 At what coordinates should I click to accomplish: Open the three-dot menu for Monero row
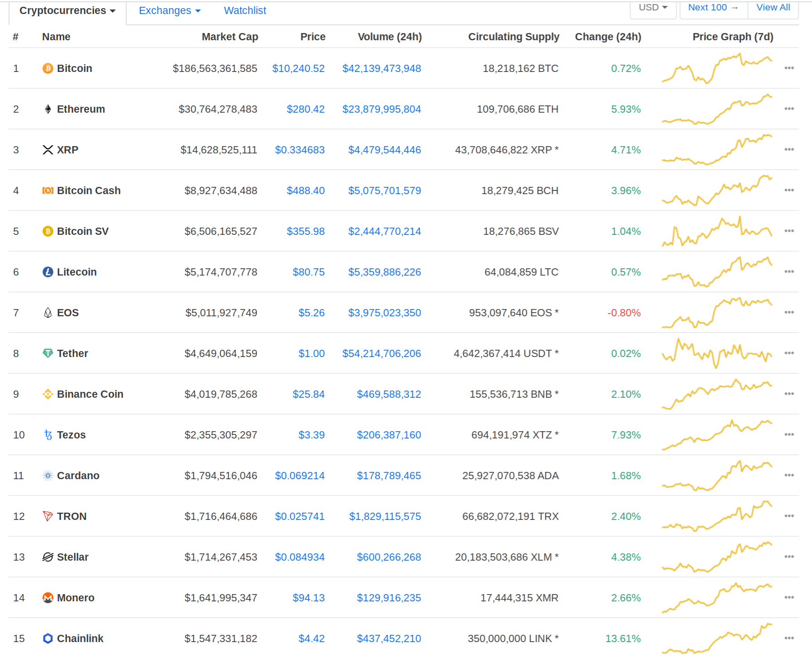789,597
